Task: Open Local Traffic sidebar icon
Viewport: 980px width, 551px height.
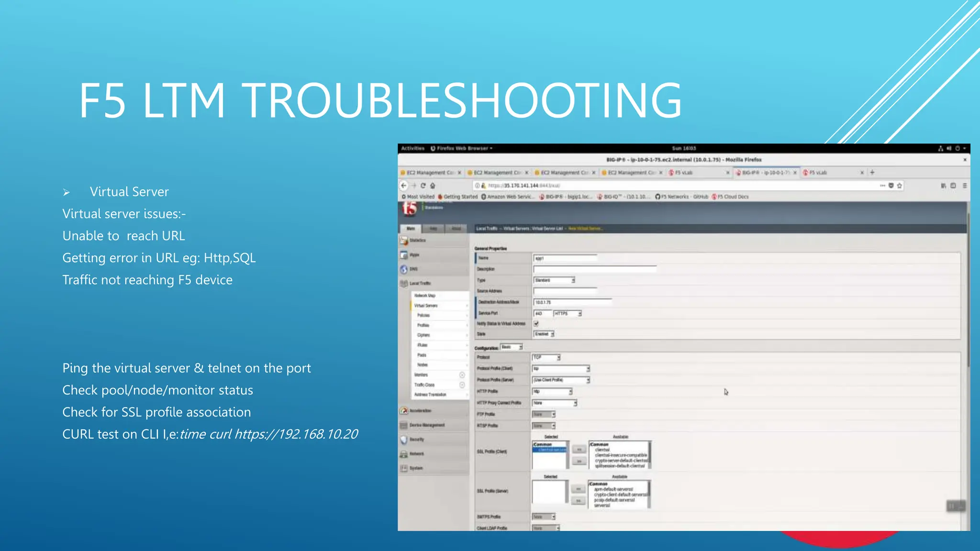Action: pos(404,284)
